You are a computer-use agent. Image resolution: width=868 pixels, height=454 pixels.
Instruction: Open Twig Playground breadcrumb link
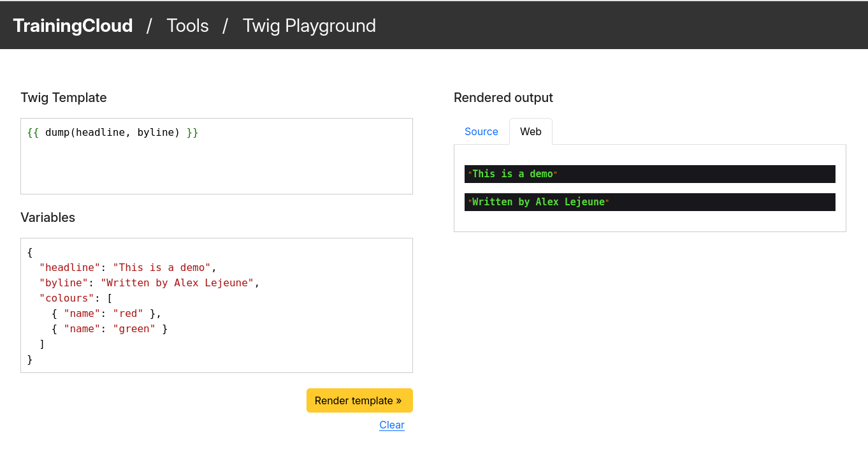(x=309, y=26)
